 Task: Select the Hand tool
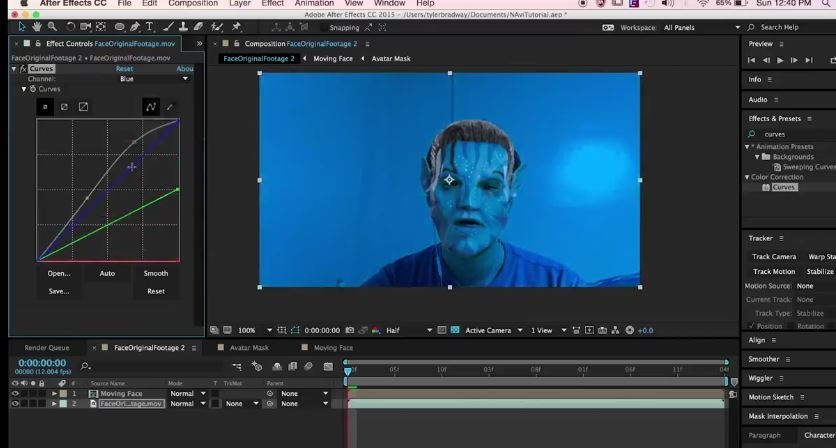(x=37, y=27)
